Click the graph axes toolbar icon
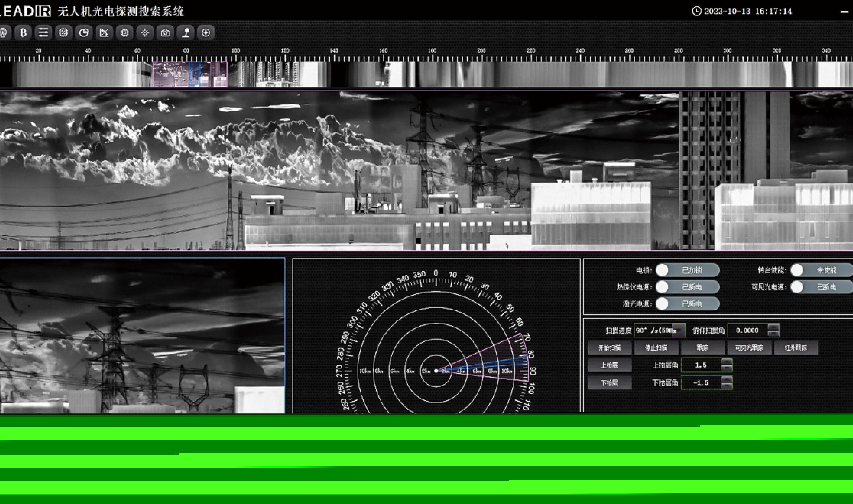 pos(104,33)
